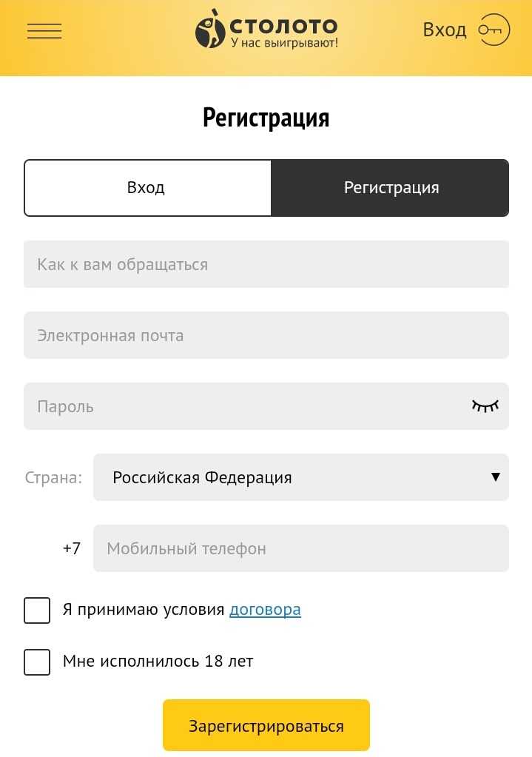532x757 pixels.
Task: Click the Электронная почта input field
Action: (x=266, y=335)
